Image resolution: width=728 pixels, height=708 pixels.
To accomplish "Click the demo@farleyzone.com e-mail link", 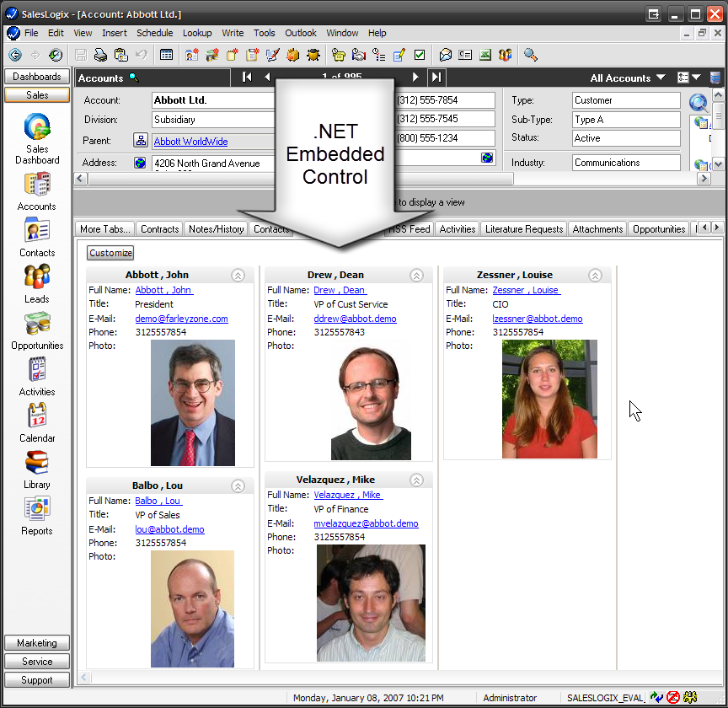I will click(181, 319).
